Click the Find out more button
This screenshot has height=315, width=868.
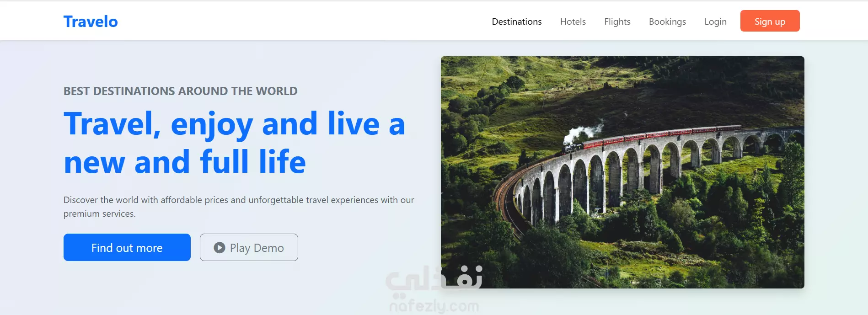tap(127, 247)
